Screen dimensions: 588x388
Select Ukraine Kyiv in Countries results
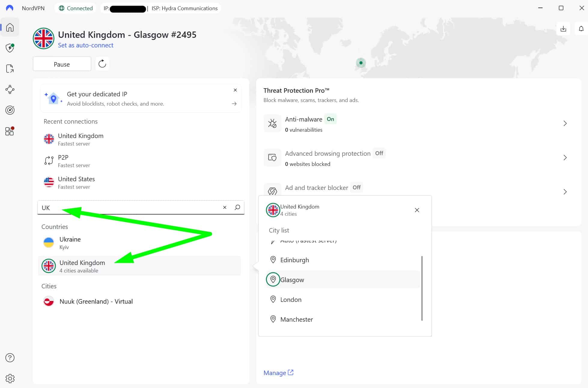coord(139,243)
